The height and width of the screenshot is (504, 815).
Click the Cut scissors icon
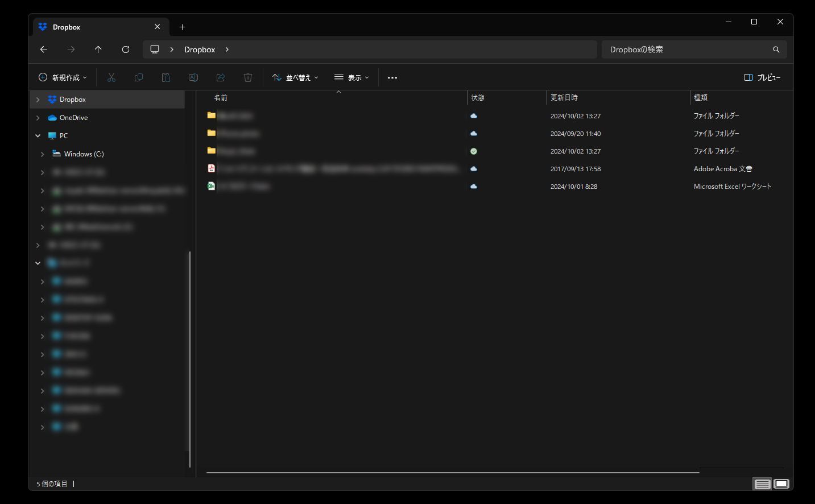tap(111, 77)
